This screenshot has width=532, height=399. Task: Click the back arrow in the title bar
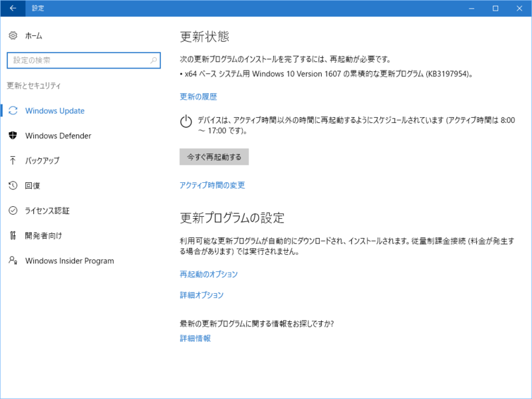13,8
